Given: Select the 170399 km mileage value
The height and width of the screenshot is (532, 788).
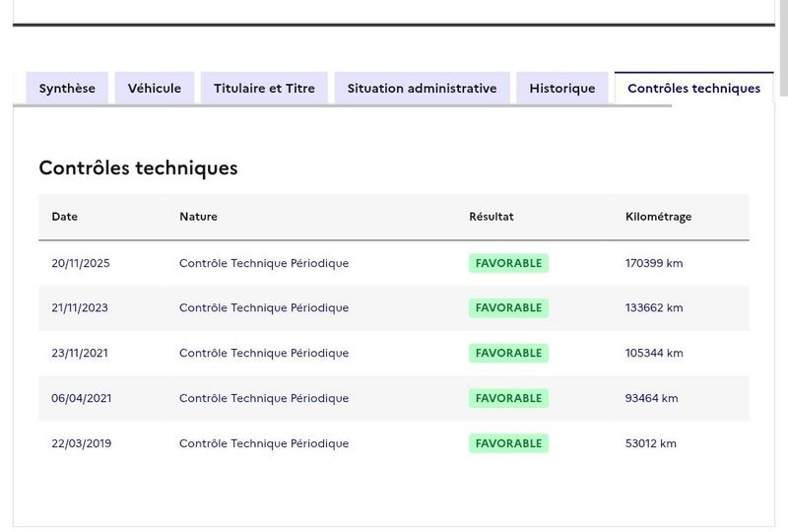Looking at the screenshot, I should click(654, 263).
